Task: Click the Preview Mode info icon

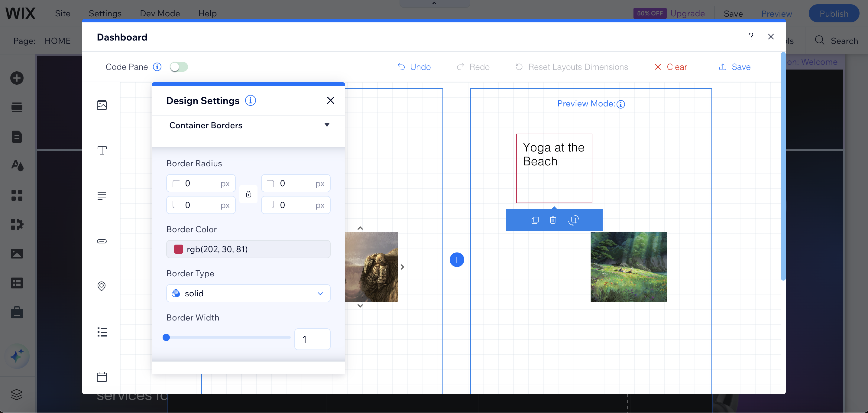Action: [x=621, y=104]
